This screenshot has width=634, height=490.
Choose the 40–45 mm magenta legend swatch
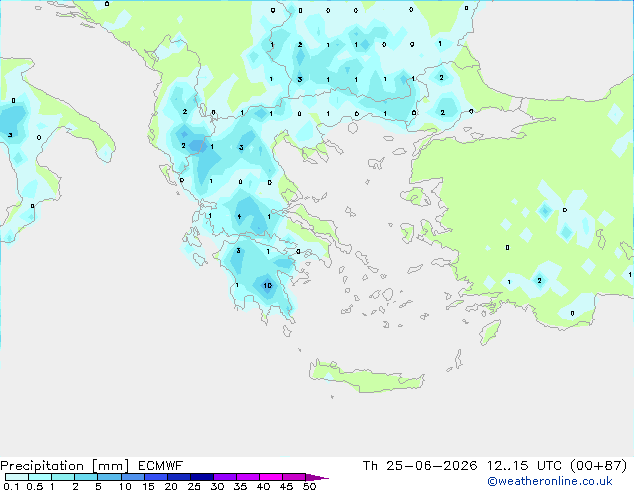click(x=271, y=477)
